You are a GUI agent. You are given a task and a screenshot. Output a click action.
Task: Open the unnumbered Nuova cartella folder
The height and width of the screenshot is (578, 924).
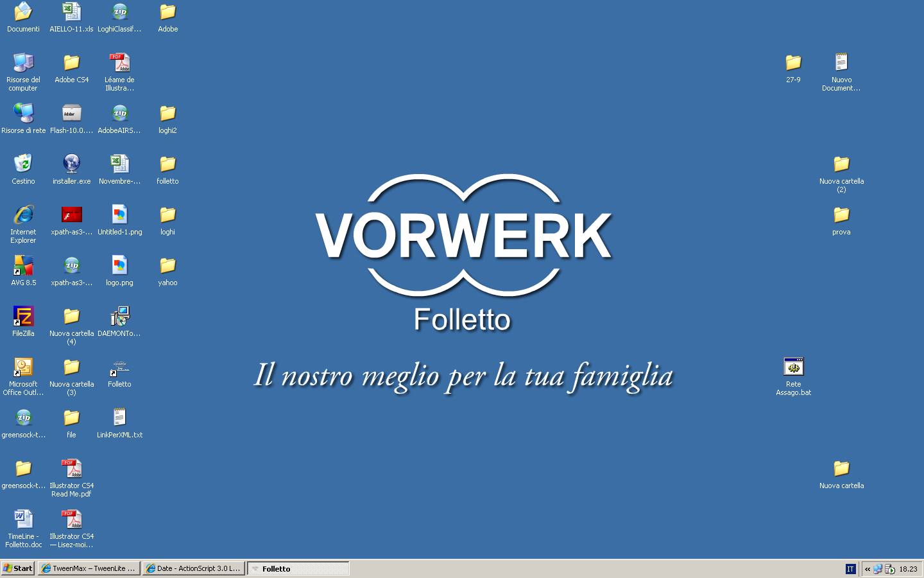pos(841,468)
